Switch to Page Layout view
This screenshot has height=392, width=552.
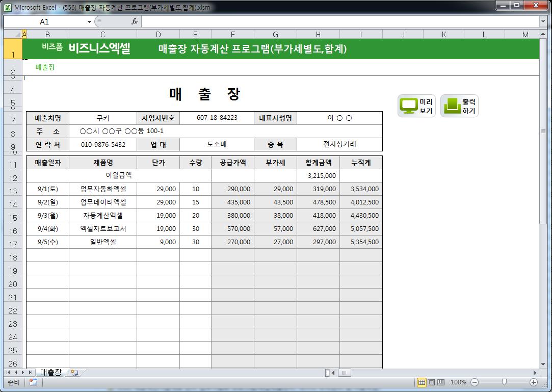click(x=431, y=382)
